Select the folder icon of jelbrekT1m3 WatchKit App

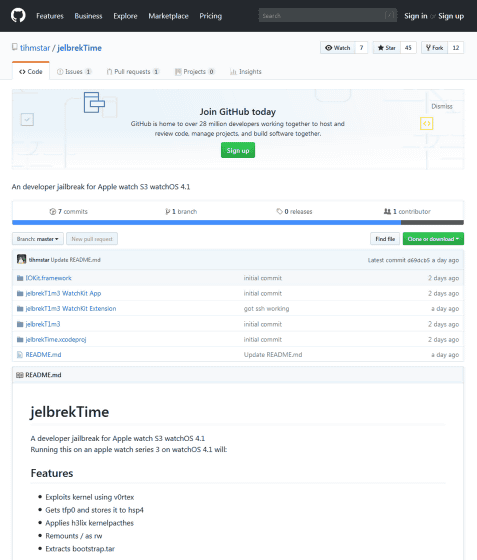pos(20,294)
